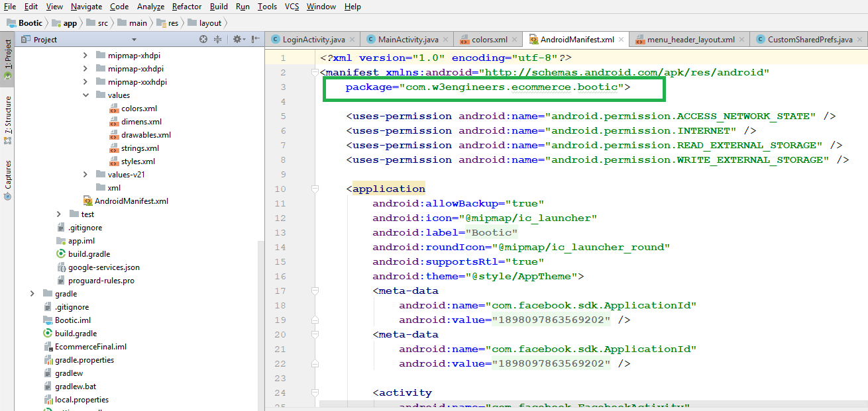The height and width of the screenshot is (411, 868).
Task: Select google-services.json in the project tree
Action: point(103,267)
